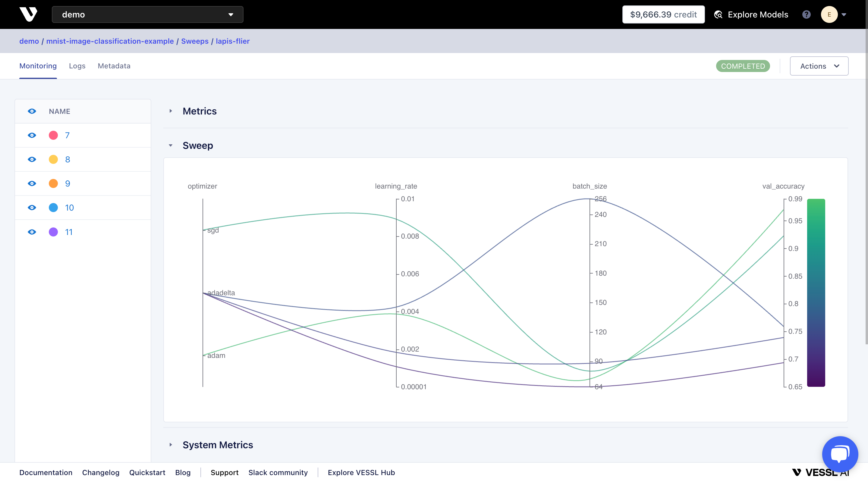Switch to the Metadata tab
Screen dimensions: 868x482
(114, 66)
